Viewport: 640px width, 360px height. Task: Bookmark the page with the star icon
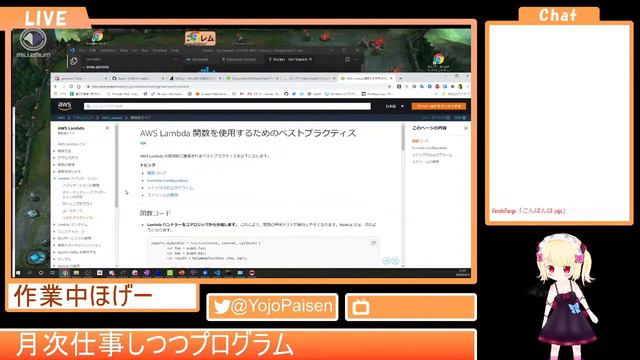pos(389,87)
